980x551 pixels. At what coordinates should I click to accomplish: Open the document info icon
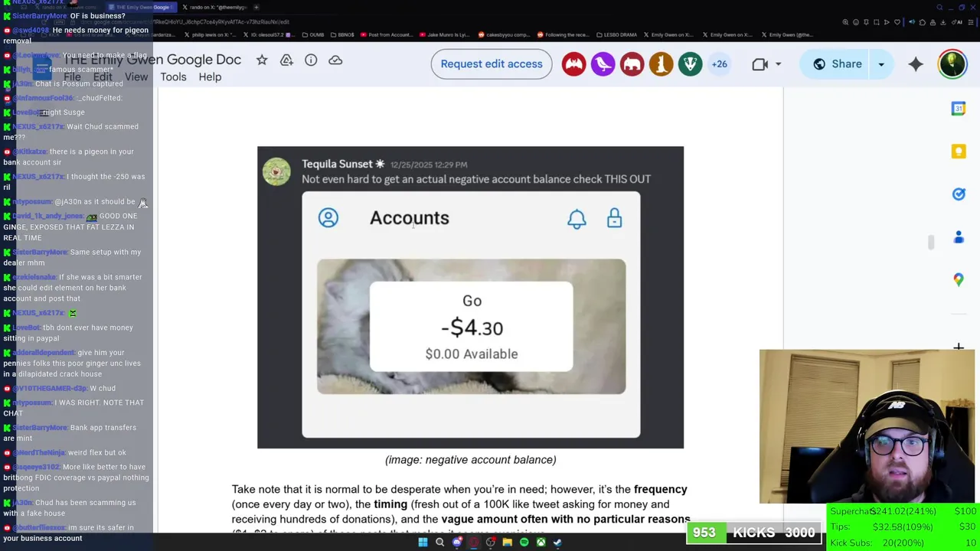pos(311,60)
